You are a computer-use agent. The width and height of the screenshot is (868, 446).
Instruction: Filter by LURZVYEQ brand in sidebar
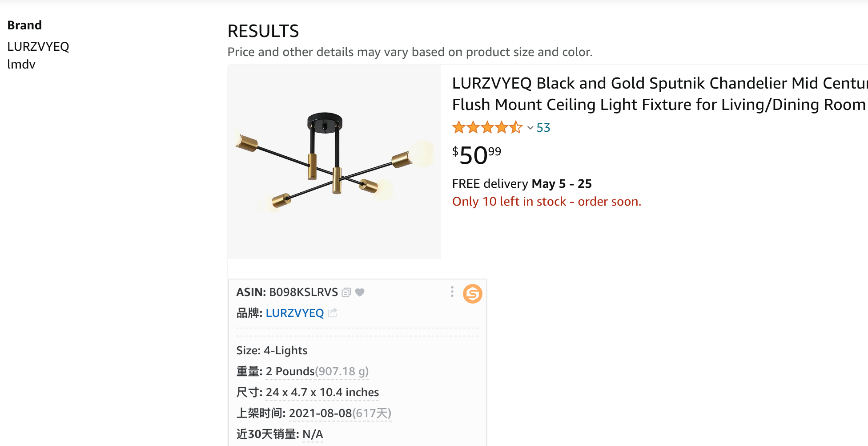click(x=38, y=47)
